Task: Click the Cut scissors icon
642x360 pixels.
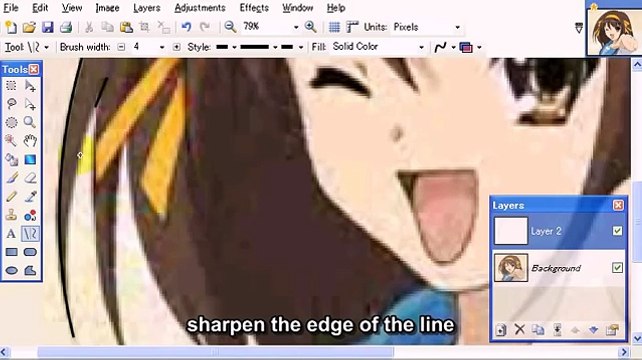Action: 88,27
